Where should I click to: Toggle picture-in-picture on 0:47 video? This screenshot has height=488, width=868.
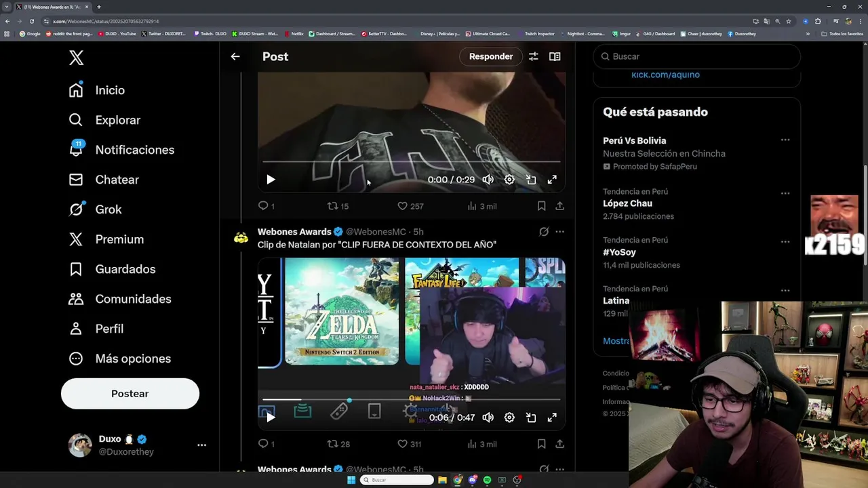point(531,418)
